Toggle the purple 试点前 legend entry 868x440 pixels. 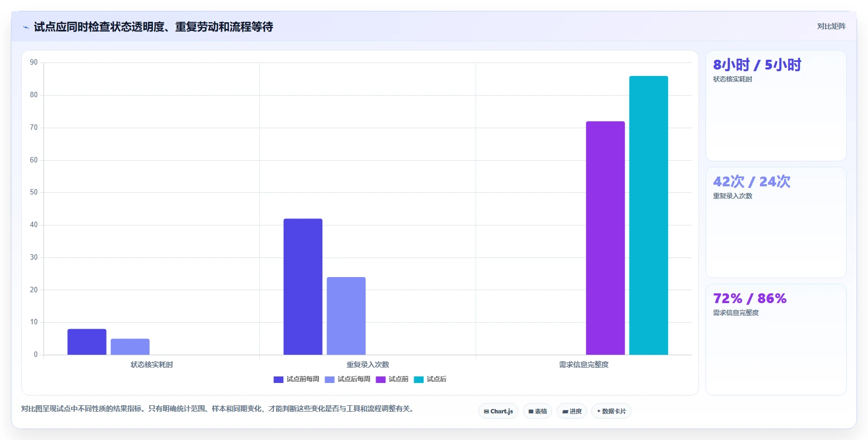click(392, 379)
